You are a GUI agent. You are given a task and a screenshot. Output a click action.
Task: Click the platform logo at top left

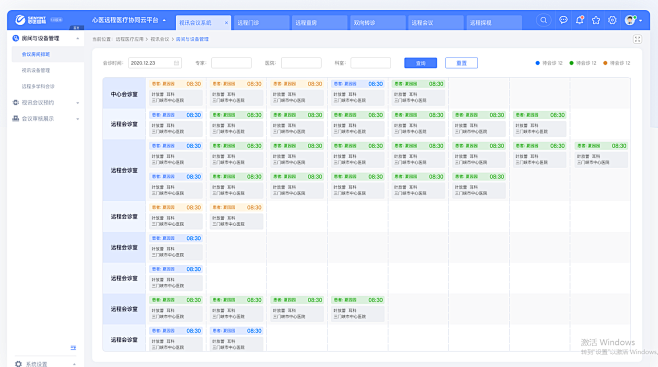point(31,20)
